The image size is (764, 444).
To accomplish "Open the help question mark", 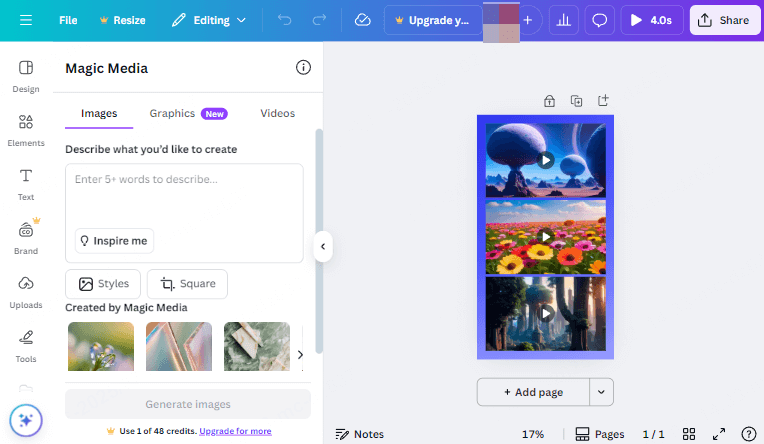I will (x=748, y=434).
